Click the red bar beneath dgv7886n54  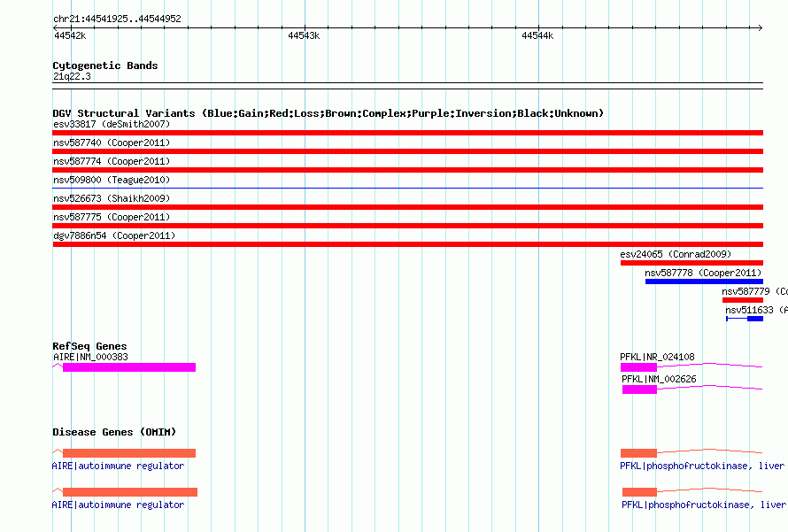pos(407,244)
